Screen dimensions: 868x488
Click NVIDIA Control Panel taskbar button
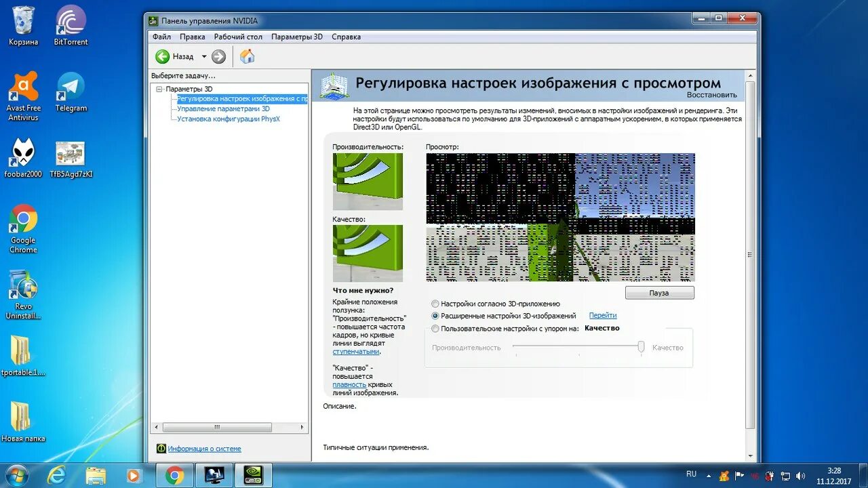pos(254,476)
